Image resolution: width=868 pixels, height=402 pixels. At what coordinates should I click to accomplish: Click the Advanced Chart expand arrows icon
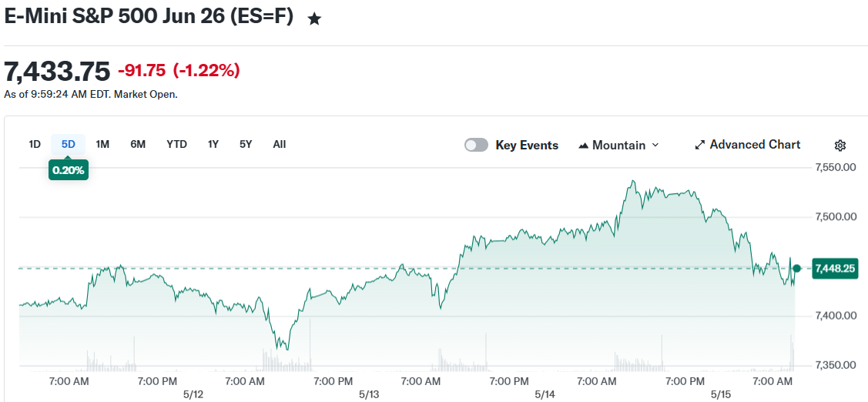(699, 145)
